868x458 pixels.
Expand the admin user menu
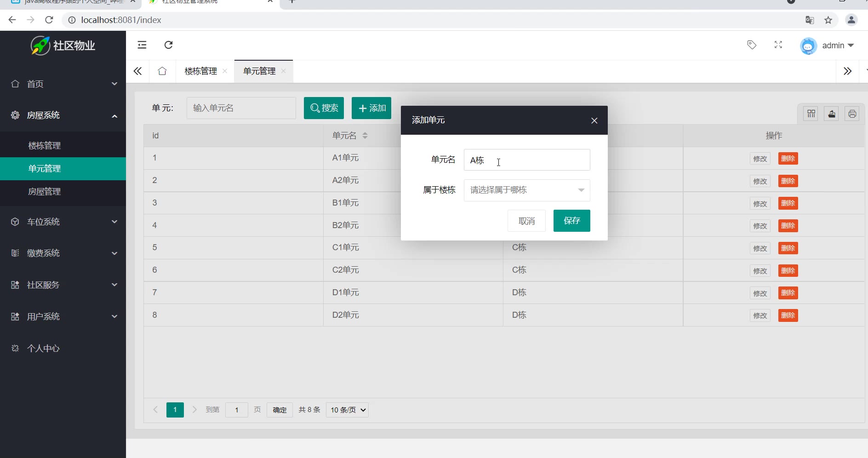[x=837, y=46]
